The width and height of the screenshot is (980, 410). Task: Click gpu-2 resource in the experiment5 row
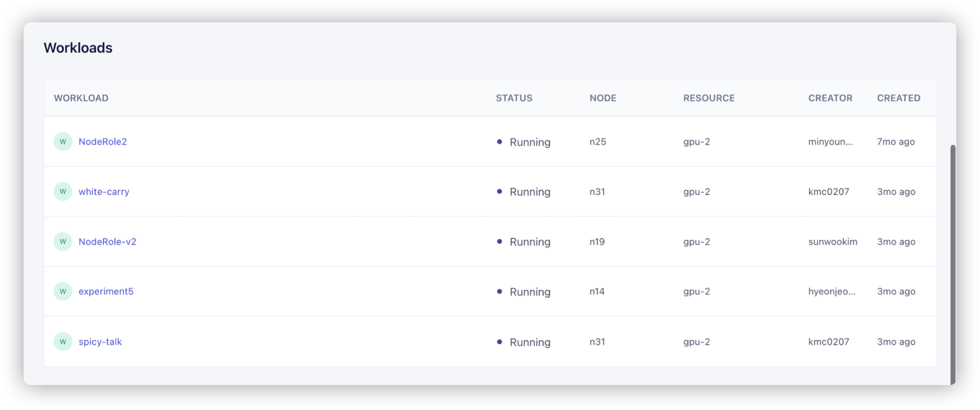click(x=697, y=292)
